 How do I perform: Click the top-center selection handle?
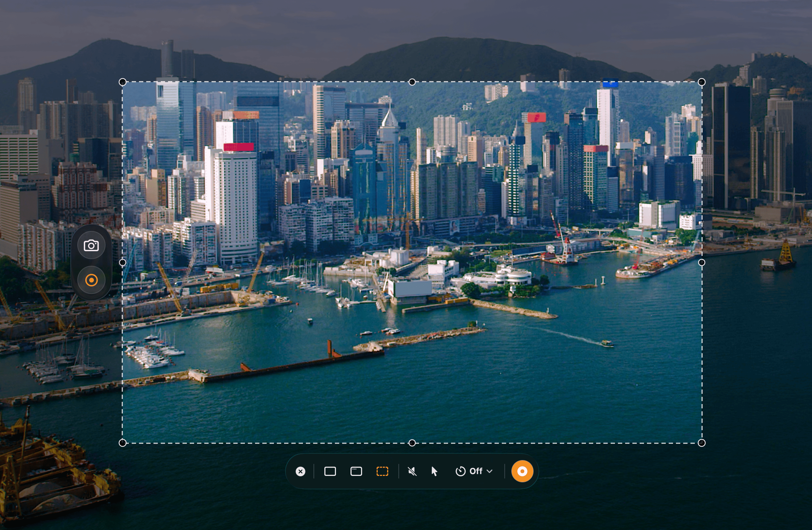click(x=411, y=82)
